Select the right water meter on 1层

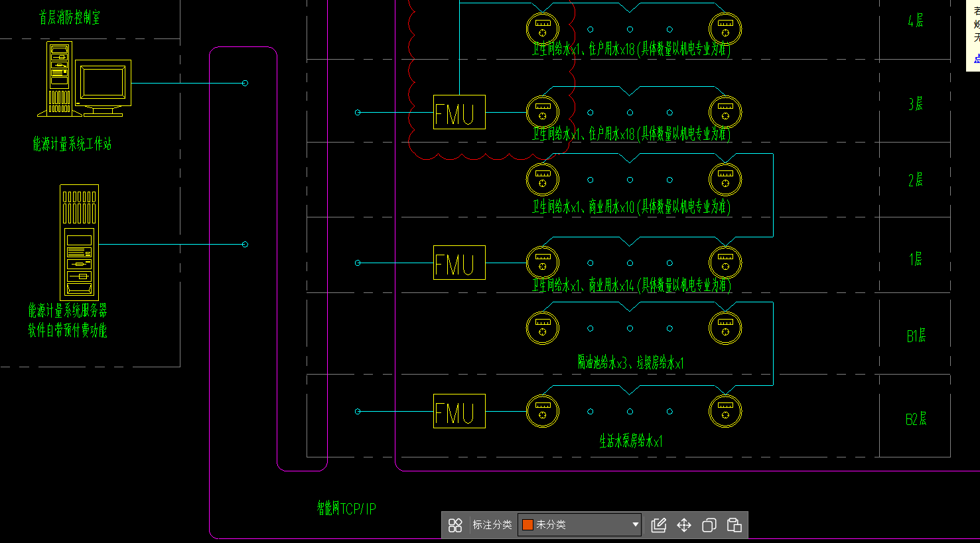point(725,263)
